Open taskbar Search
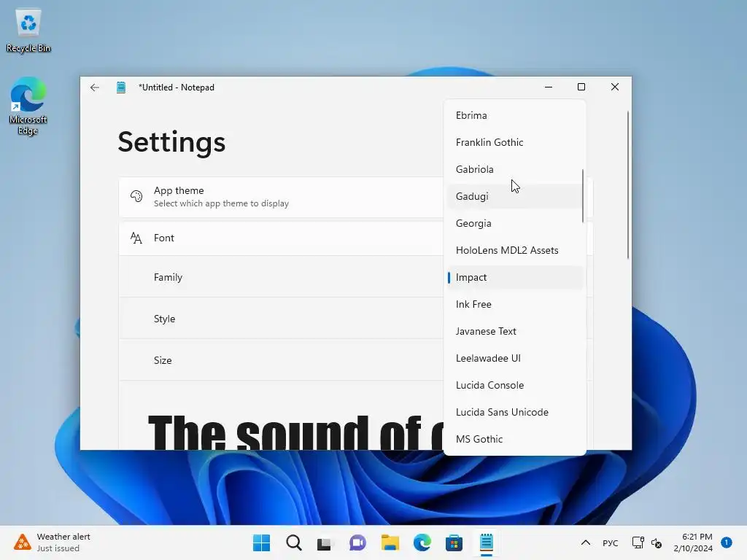The width and height of the screenshot is (747, 560). coord(294,542)
